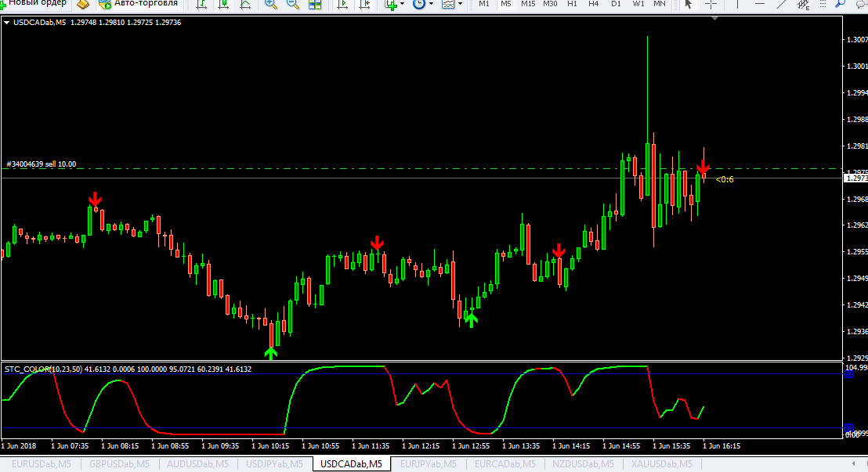Open the search magnifier in the toolbar
This screenshot has height=472, width=868.
(x=841, y=5)
